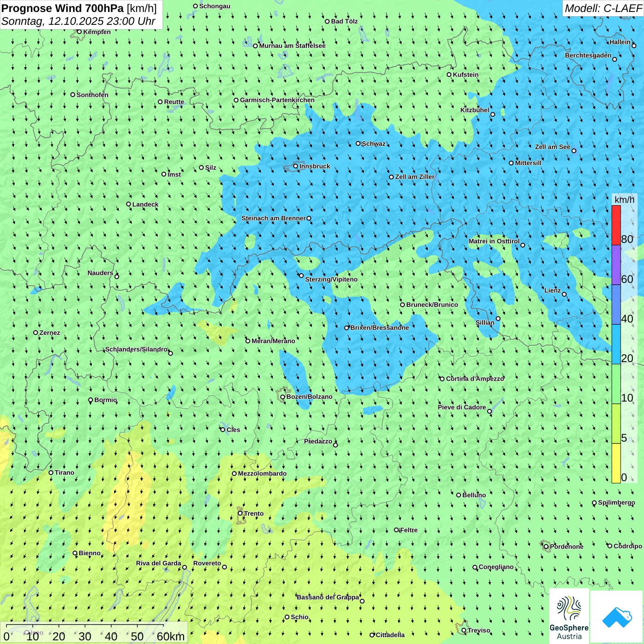Click the 'Steinach am Brenner' label
Image resolution: width=644 pixels, height=644 pixels.
coord(274,218)
